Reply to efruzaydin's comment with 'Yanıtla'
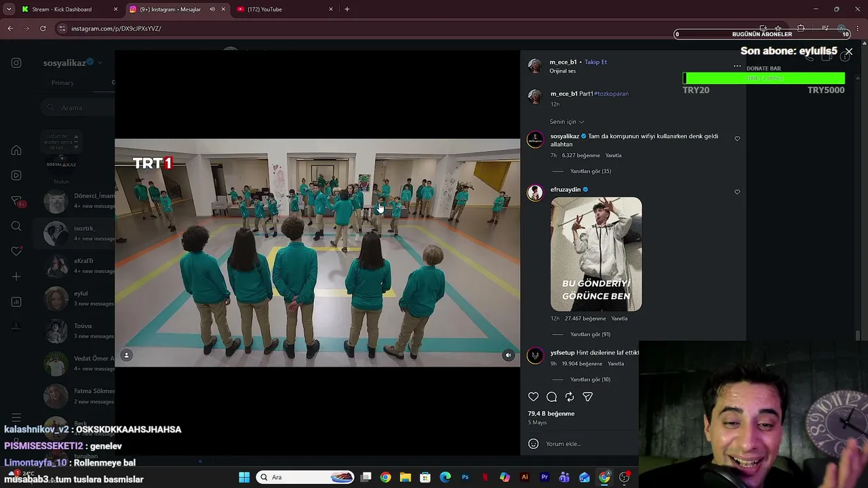This screenshot has width=868, height=488. click(x=619, y=319)
